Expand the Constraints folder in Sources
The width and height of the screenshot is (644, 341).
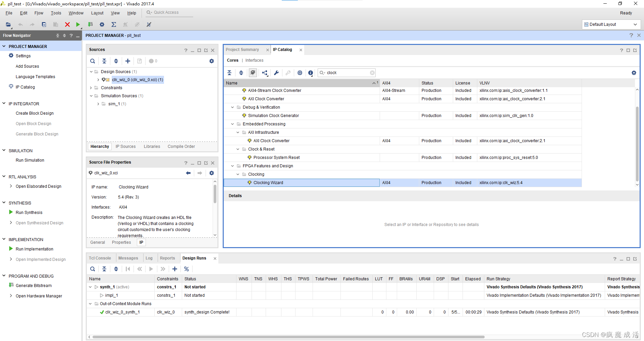[91, 88]
